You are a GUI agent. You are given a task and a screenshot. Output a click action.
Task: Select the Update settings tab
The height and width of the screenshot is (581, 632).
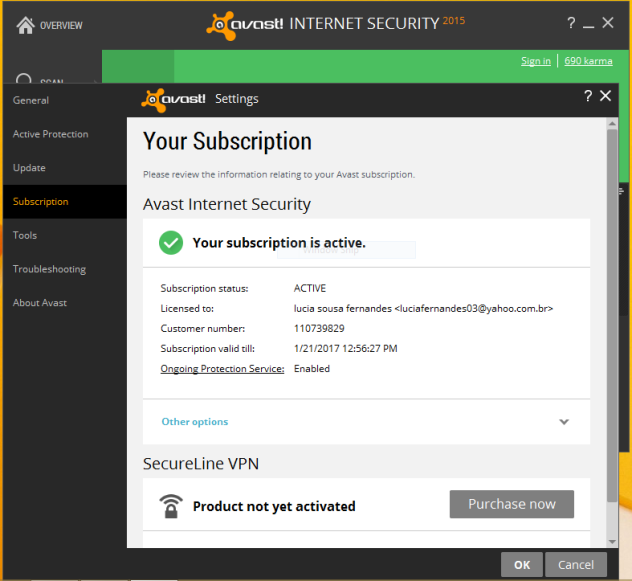click(29, 168)
